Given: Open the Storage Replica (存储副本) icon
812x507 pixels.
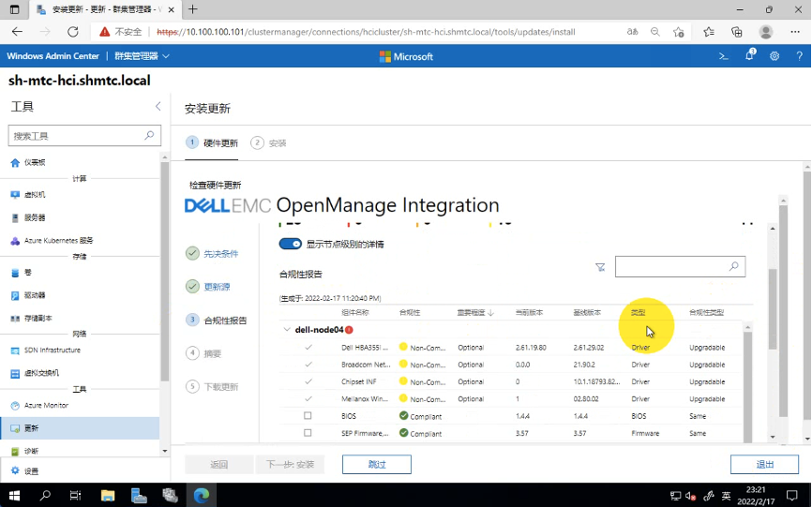Looking at the screenshot, I should (15, 319).
